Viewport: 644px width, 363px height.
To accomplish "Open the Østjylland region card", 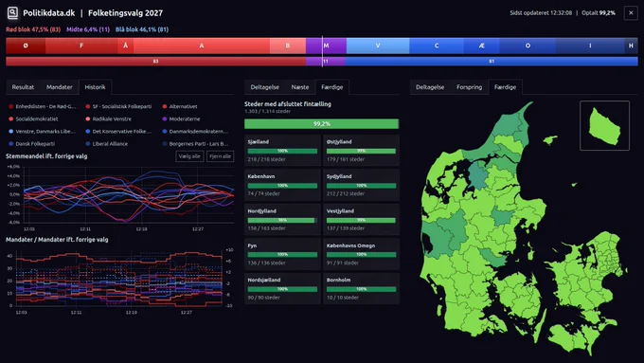I will [x=361, y=150].
